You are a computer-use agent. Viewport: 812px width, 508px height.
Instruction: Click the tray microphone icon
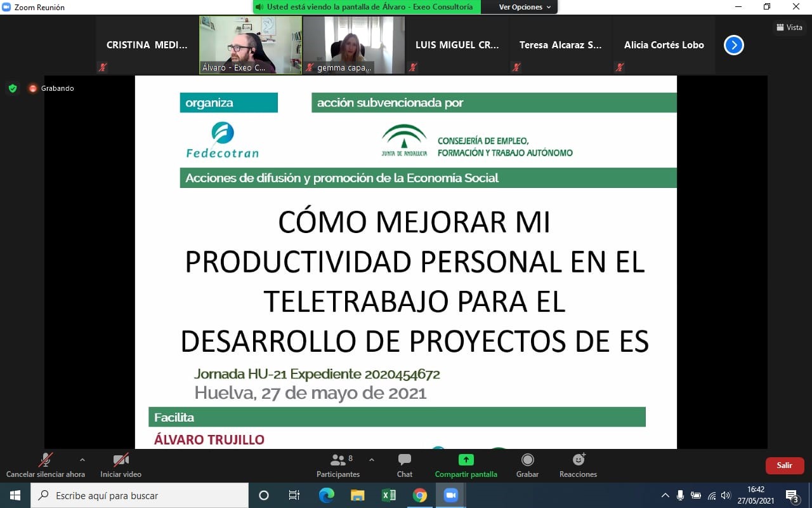tap(680, 495)
